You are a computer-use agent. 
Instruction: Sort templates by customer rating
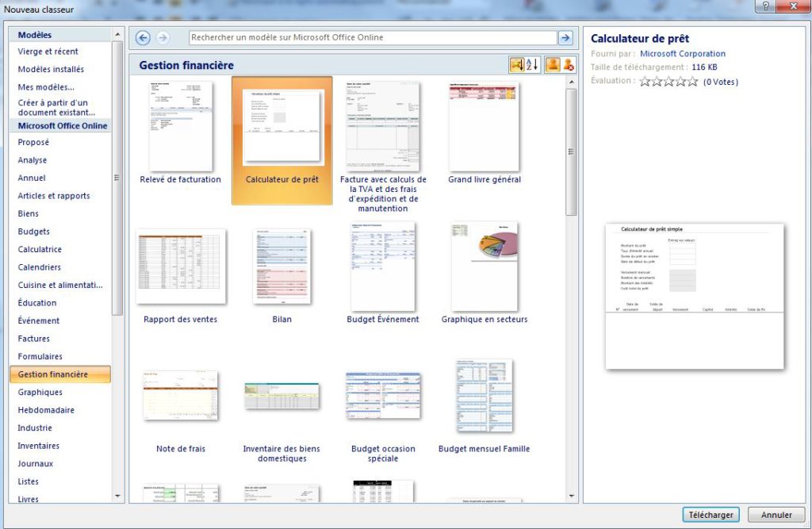[x=517, y=65]
